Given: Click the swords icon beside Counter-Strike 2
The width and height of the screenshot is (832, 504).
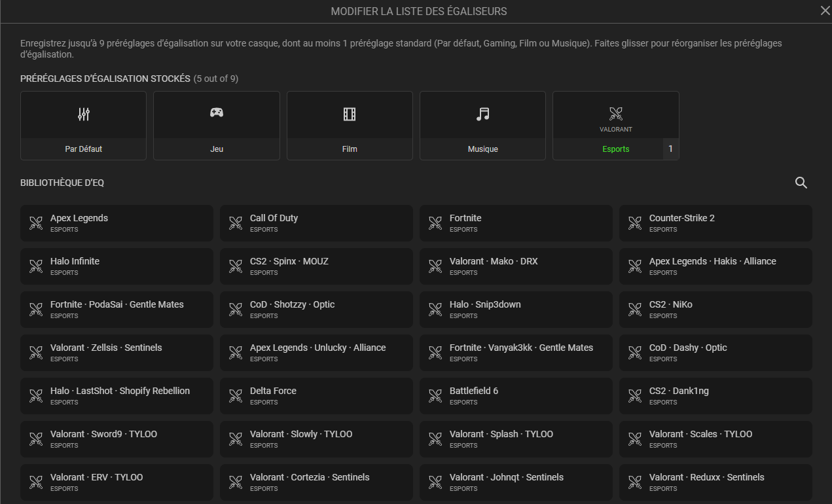Looking at the screenshot, I should pyautogui.click(x=635, y=223).
